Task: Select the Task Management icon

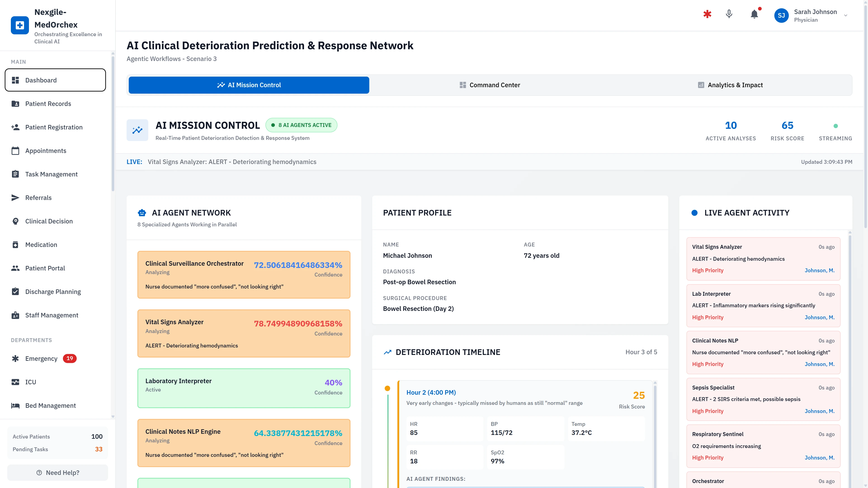Action: tap(16, 174)
